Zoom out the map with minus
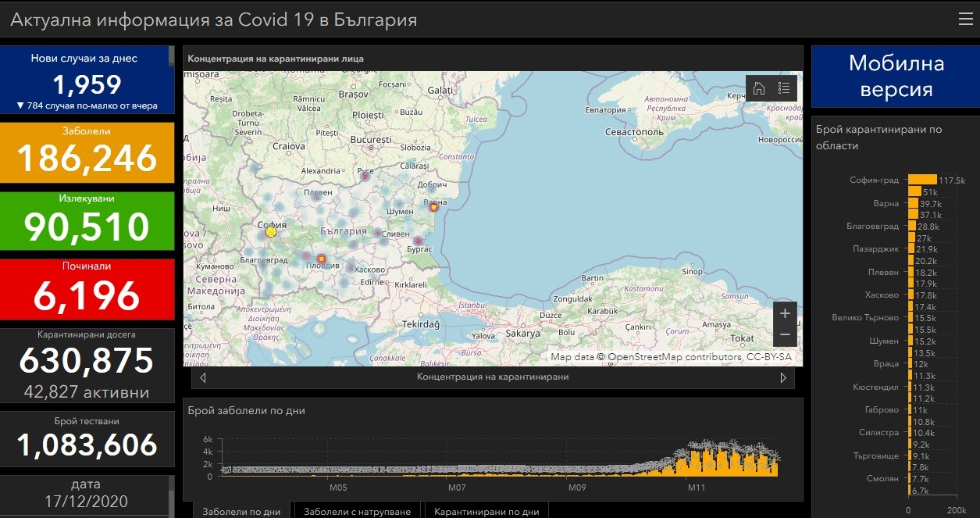 pos(785,335)
